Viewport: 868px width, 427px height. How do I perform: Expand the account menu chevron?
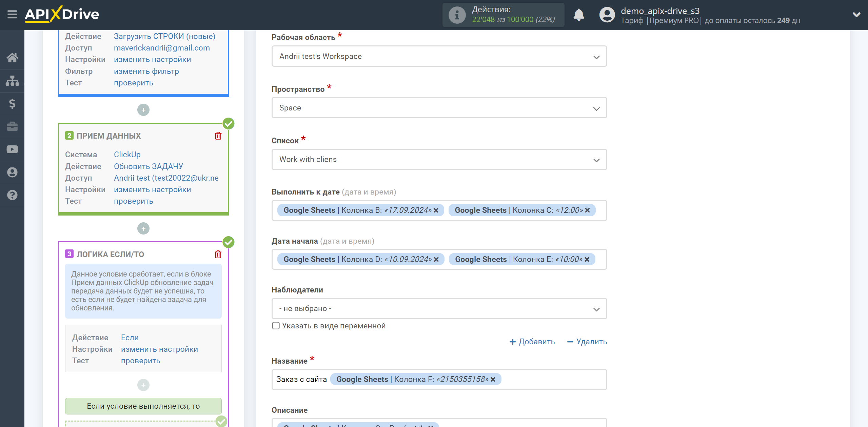coord(856,15)
